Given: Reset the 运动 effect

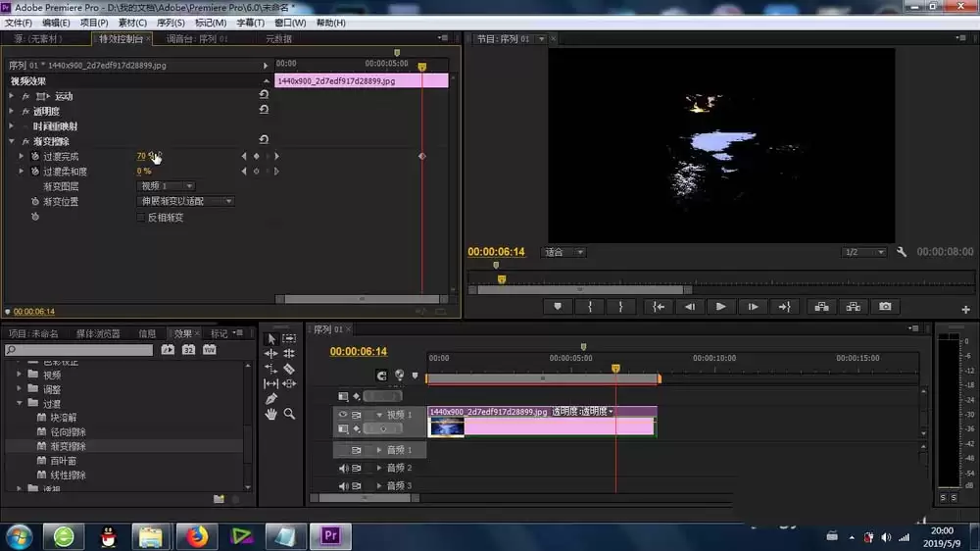Looking at the screenshot, I should [264, 94].
